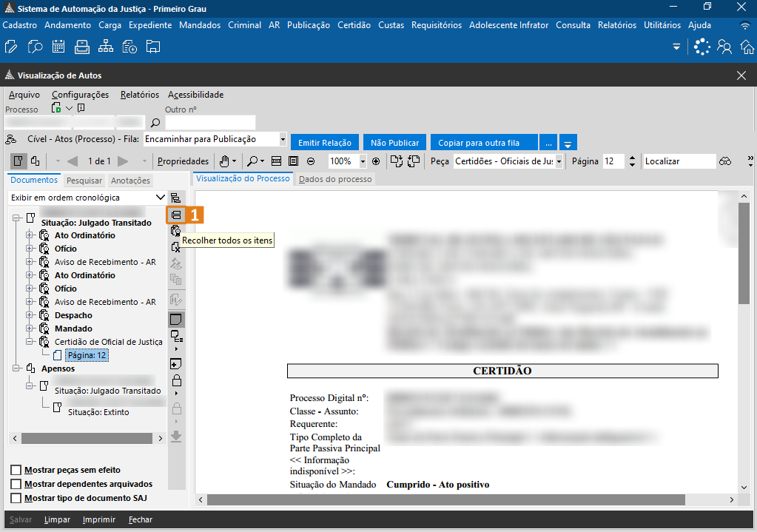The image size is (757, 532).
Task: Click the 'Recolher todos os itens' icon
Action: pos(175,215)
